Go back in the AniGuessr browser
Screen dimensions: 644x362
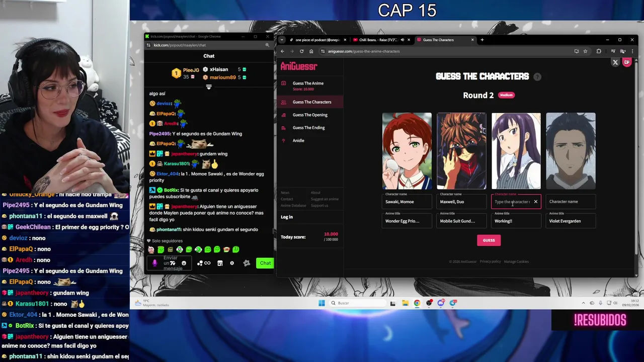[x=282, y=51]
